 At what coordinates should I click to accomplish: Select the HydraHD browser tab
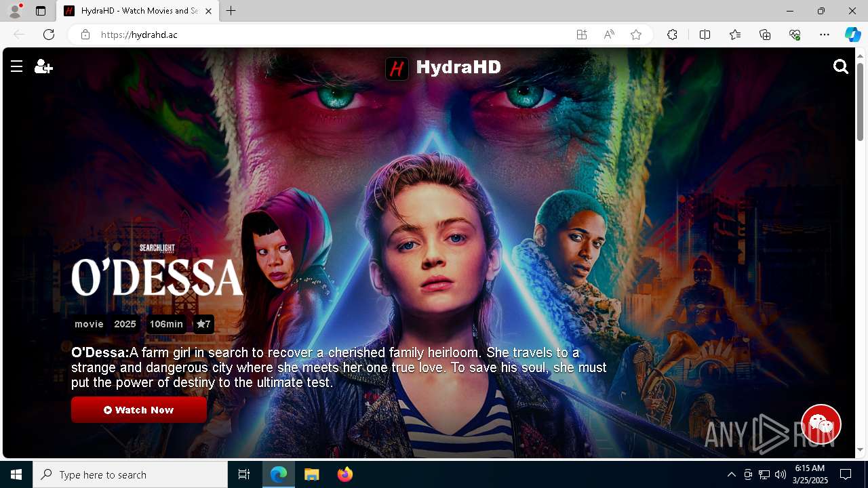(138, 11)
